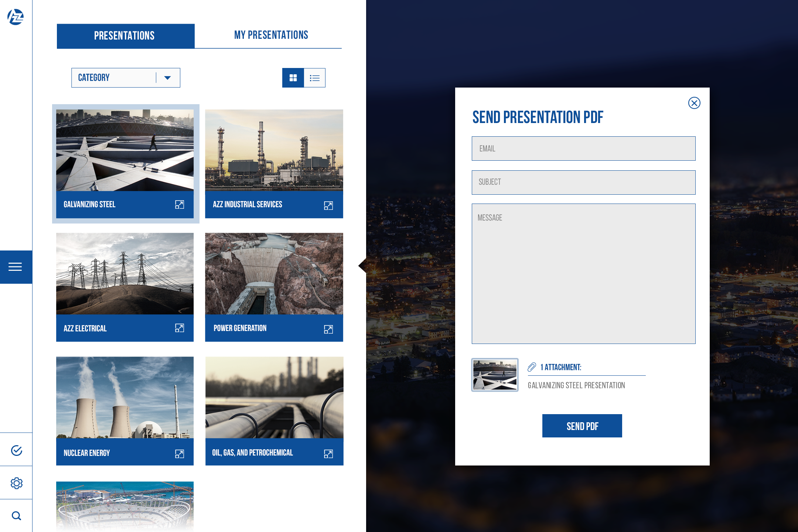
Task: Click the Email input field
Action: [583, 149]
